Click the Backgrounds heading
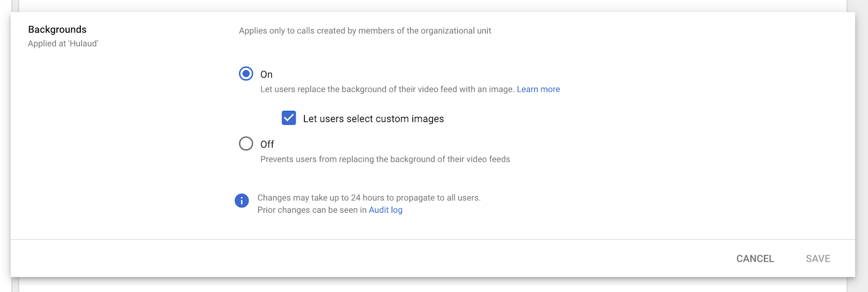868x292 pixels. pyautogui.click(x=58, y=29)
